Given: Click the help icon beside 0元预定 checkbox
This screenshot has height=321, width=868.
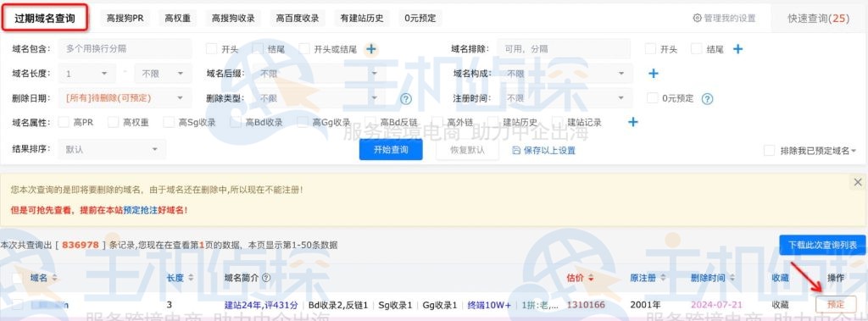Looking at the screenshot, I should (707, 98).
